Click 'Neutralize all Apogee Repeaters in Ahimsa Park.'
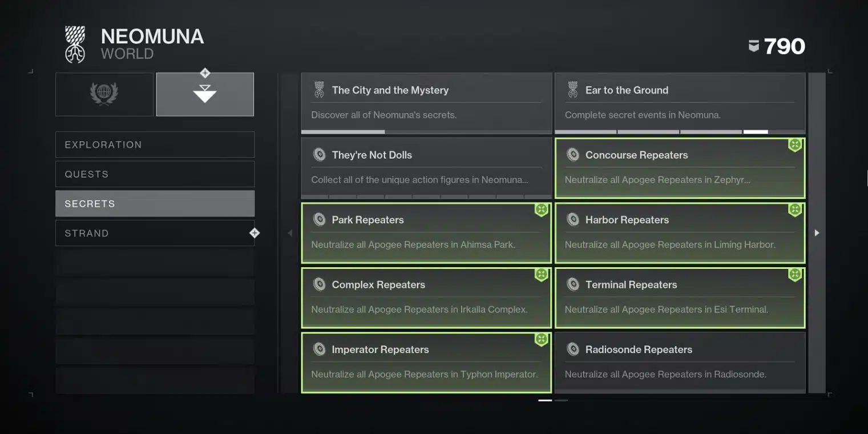 (x=413, y=244)
